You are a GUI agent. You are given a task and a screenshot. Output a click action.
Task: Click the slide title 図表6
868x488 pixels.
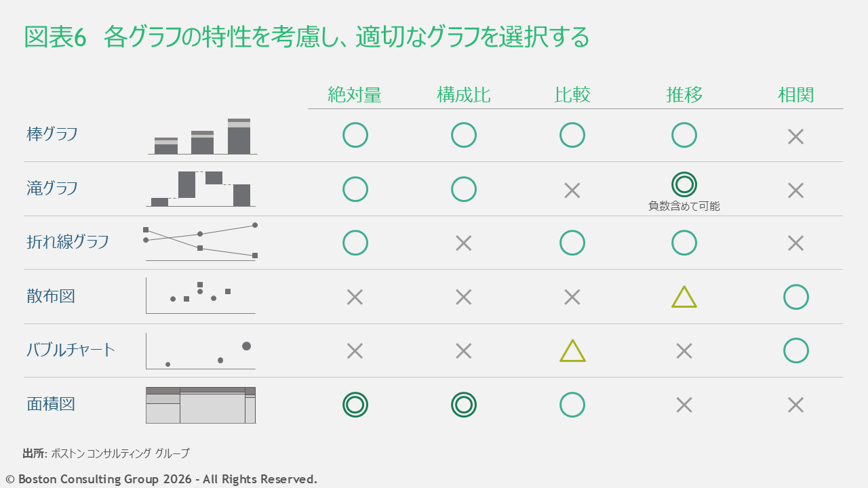(56, 38)
